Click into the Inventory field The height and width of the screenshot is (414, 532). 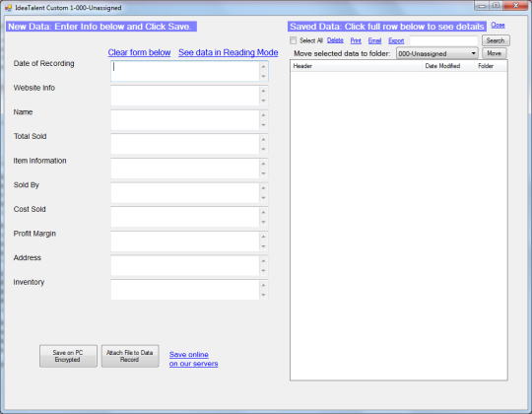coord(185,290)
